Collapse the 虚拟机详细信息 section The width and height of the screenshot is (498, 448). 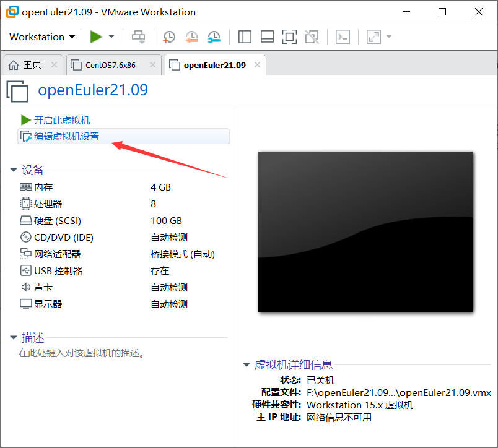(x=247, y=365)
